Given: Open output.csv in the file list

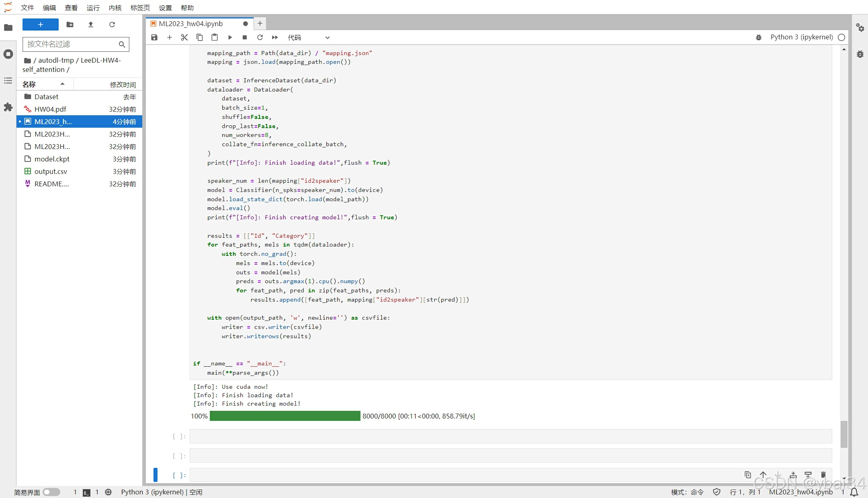Looking at the screenshot, I should [x=51, y=171].
